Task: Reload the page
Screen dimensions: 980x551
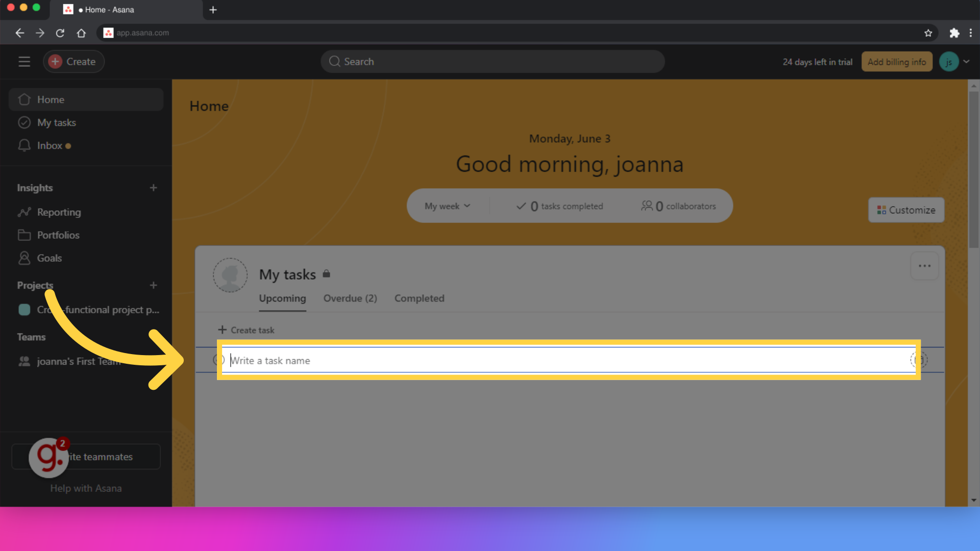Action: point(60,33)
